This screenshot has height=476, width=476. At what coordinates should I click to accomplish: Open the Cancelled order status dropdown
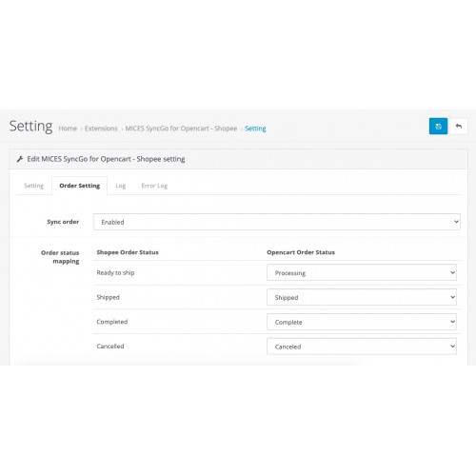(x=362, y=347)
